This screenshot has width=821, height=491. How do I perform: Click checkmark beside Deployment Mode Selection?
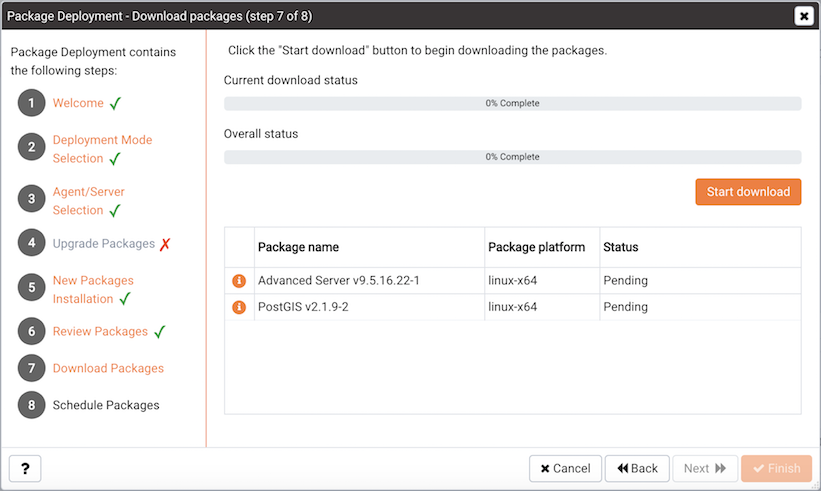[x=115, y=159]
